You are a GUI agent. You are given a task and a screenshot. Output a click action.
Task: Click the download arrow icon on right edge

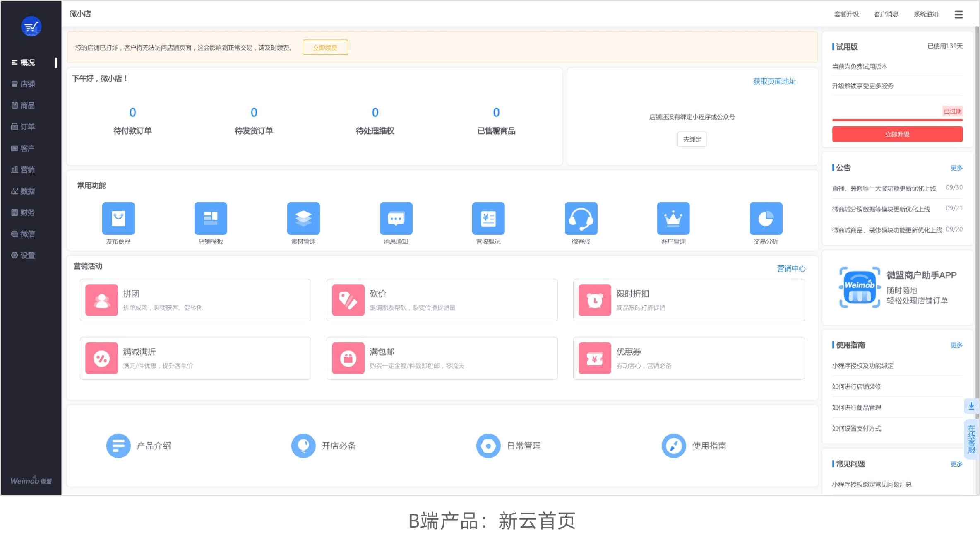pos(971,406)
